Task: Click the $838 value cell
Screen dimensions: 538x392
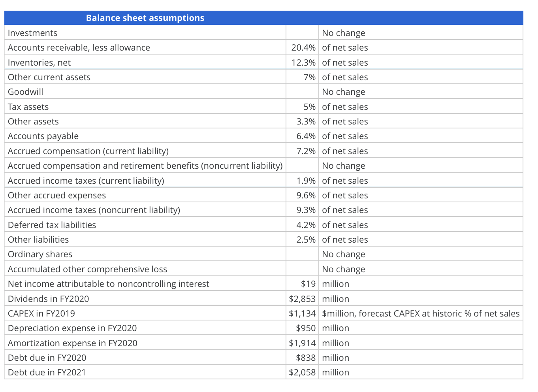Action: (x=303, y=358)
